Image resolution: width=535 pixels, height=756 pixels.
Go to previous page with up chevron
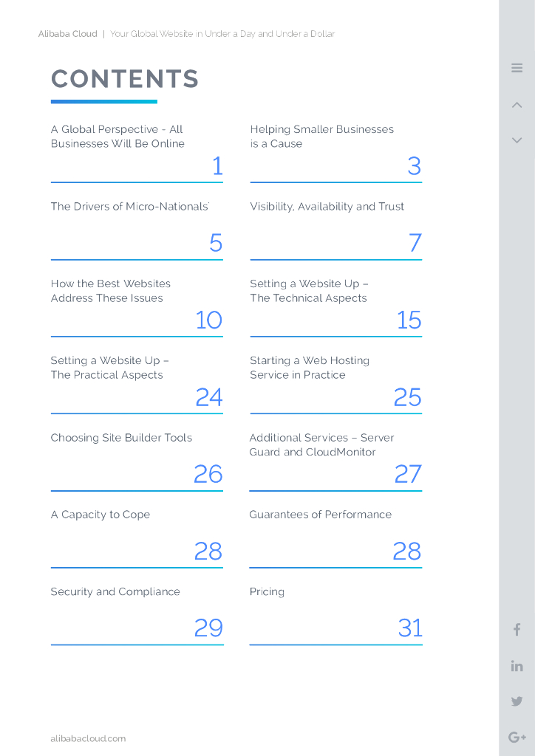[517, 105]
